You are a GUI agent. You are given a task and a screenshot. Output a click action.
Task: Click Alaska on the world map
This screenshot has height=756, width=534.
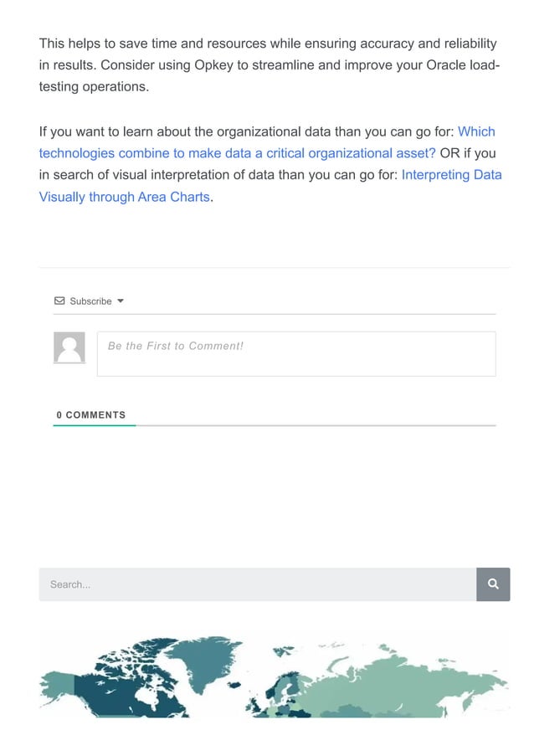[57, 682]
